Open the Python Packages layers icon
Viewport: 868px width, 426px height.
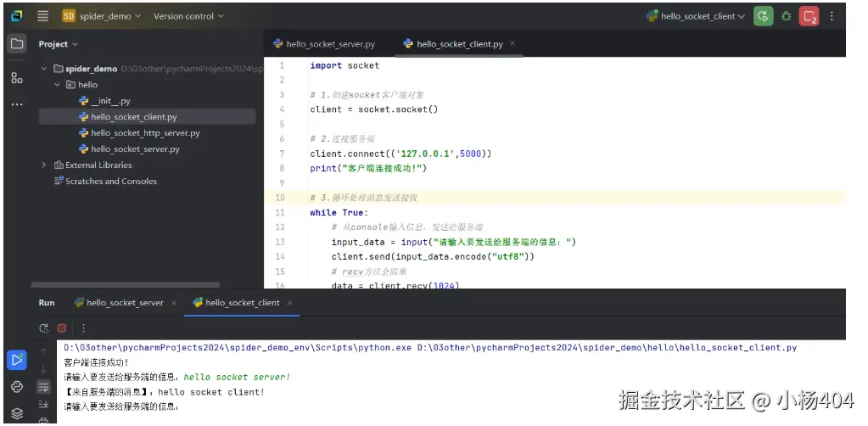[17, 413]
